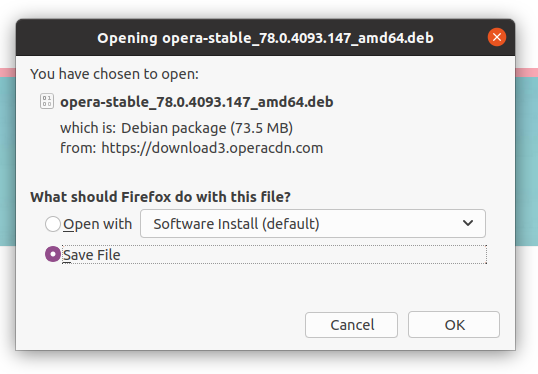
Task: Click the 'from:' label
Action: [78, 148]
